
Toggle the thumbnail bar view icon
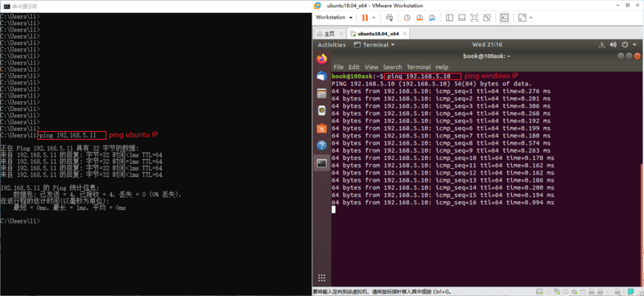point(461,18)
